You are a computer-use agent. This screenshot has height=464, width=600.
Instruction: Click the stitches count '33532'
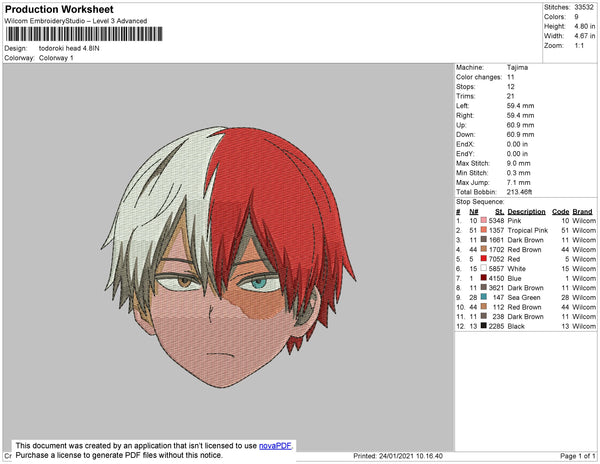[584, 7]
